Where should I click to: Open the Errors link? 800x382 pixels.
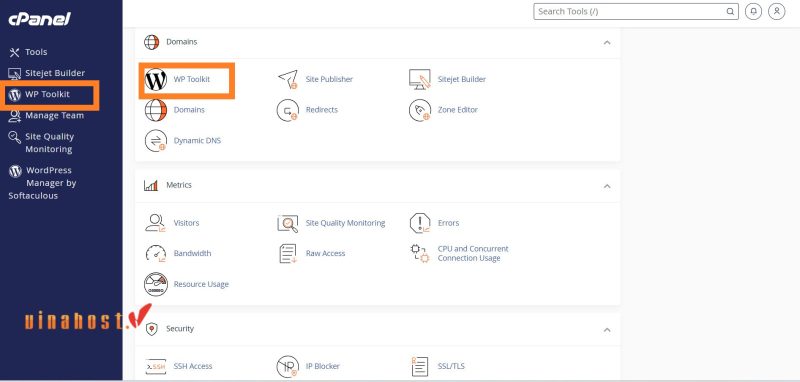tap(448, 223)
